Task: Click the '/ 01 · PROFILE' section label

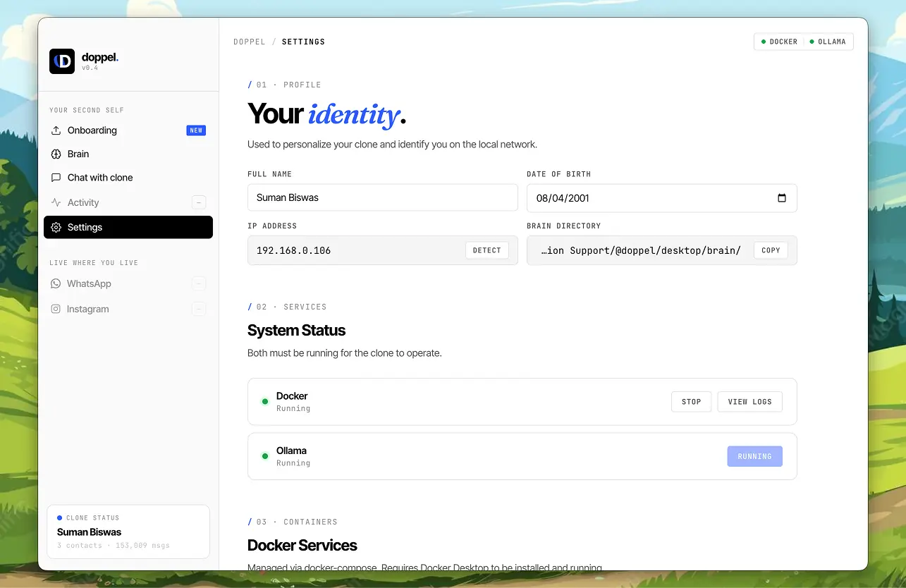Action: click(x=284, y=85)
